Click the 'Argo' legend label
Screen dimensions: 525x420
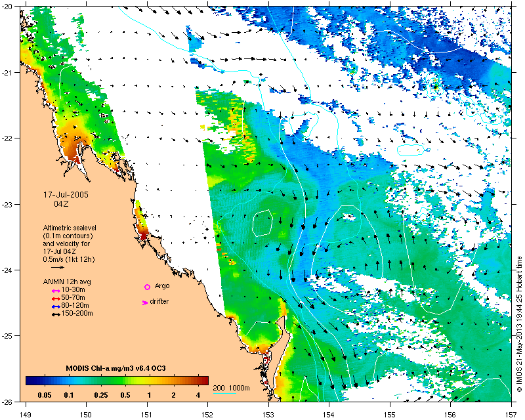pyautogui.click(x=162, y=286)
